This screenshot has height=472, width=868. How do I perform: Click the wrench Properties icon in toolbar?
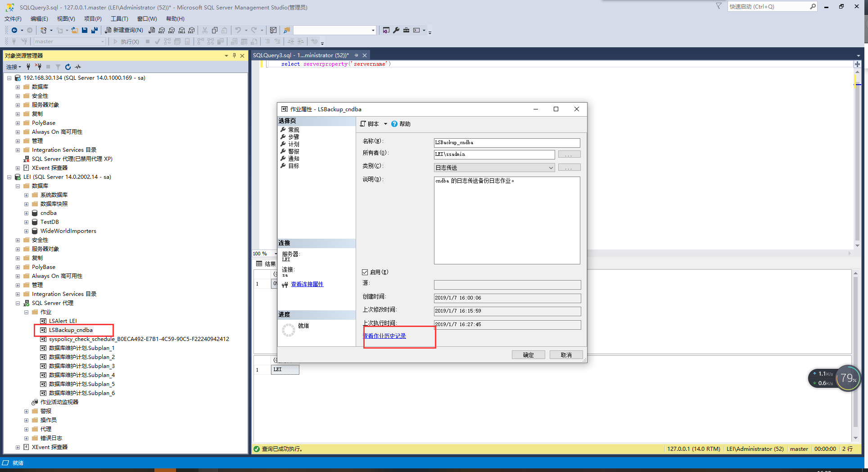396,30
